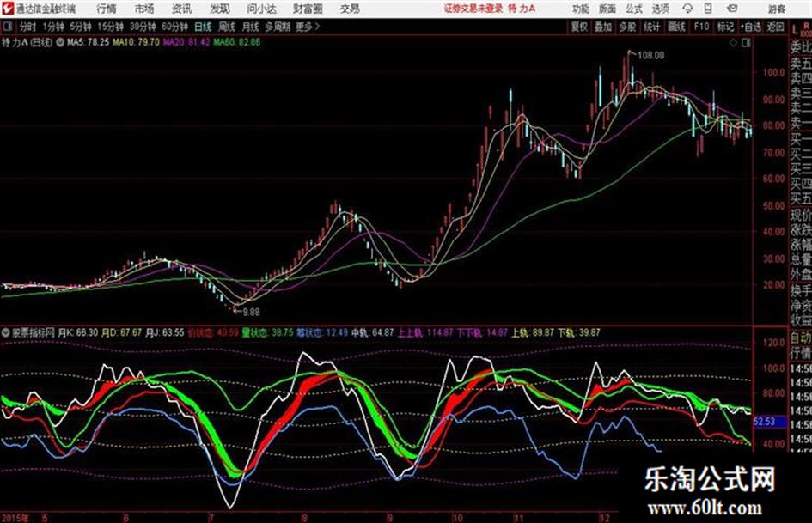Select the 月线 monthly tab

pyautogui.click(x=251, y=27)
